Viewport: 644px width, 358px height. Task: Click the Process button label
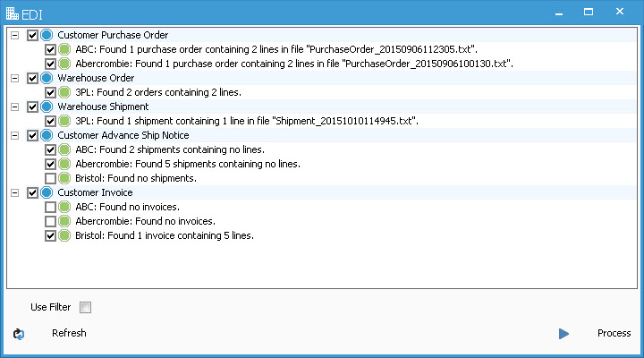coord(614,333)
